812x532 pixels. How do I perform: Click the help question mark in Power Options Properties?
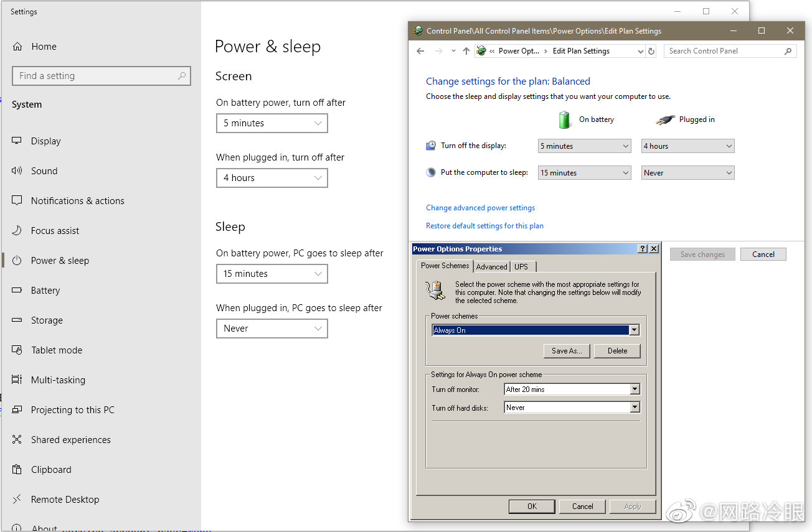[643, 249]
